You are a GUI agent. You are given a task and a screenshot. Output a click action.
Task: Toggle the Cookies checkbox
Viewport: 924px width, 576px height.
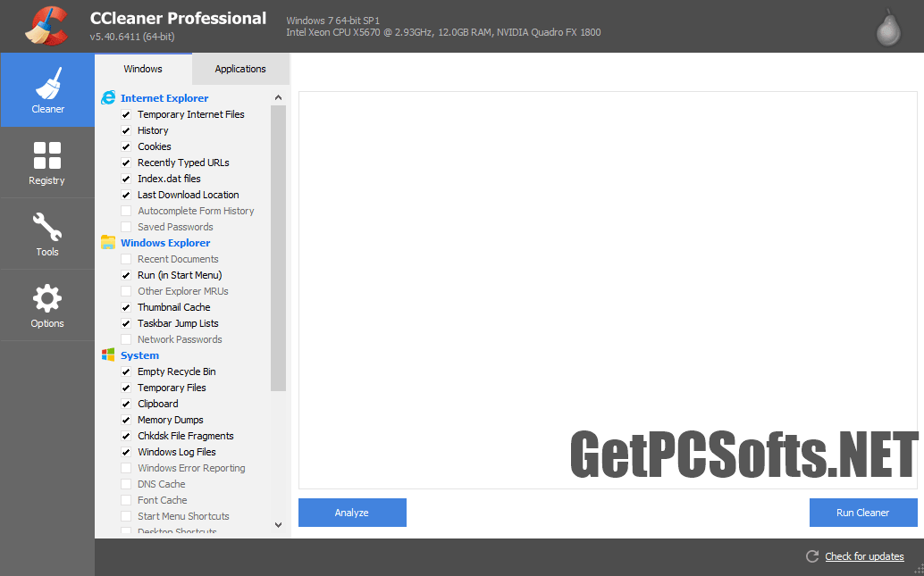click(x=126, y=146)
